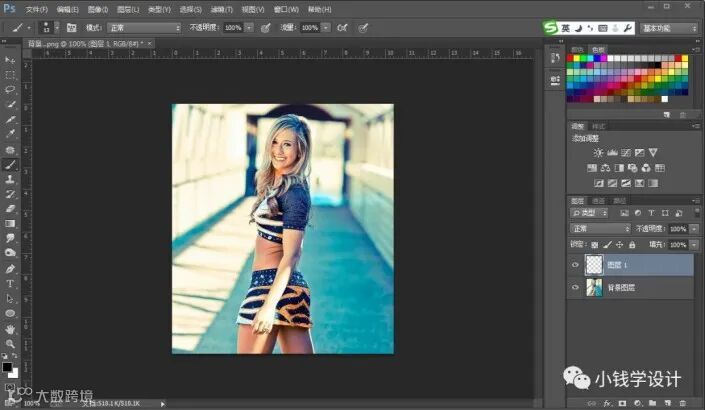Open workspace 基本功能 dropdown

pos(669,28)
